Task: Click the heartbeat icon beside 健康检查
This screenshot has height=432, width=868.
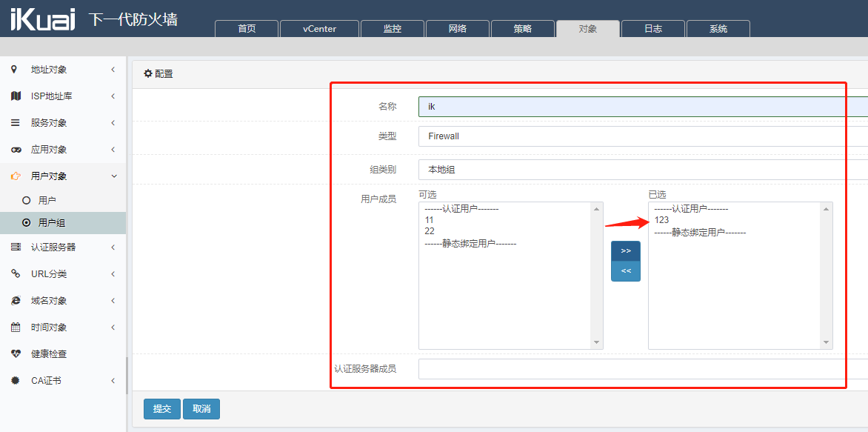Action: tap(16, 354)
